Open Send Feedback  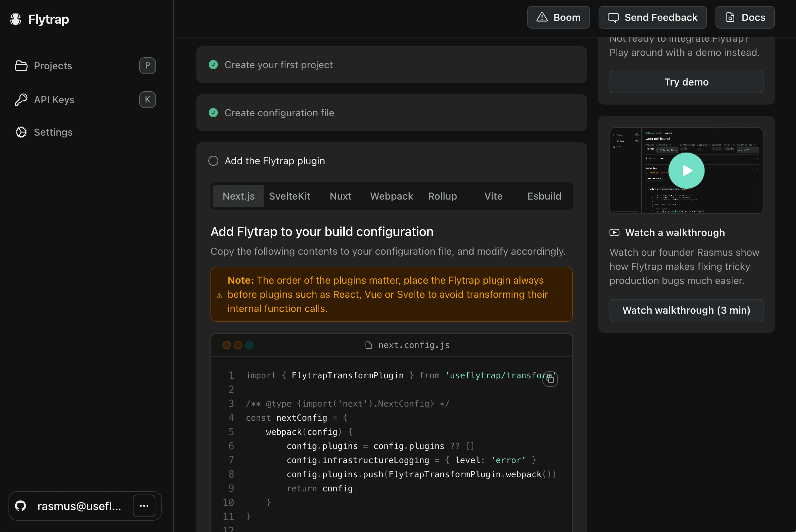(653, 17)
